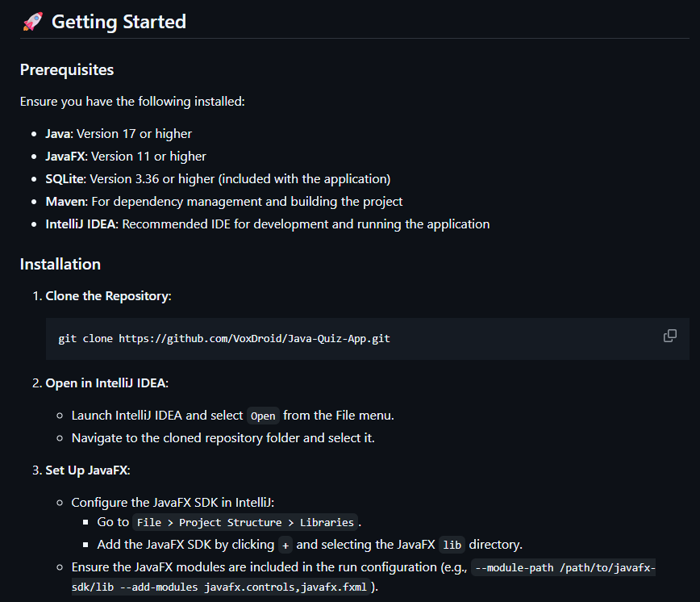Image resolution: width=700 pixels, height=602 pixels.
Task: Click the Open in IntelliJ IDEA step title
Action: click(106, 382)
